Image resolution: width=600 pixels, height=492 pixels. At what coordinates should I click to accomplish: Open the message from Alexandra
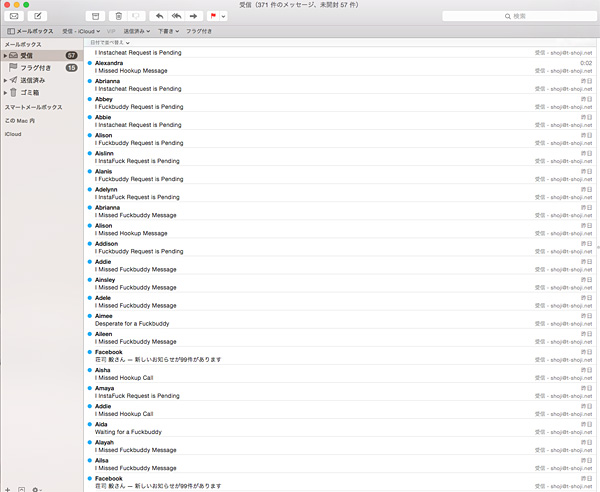[340, 67]
